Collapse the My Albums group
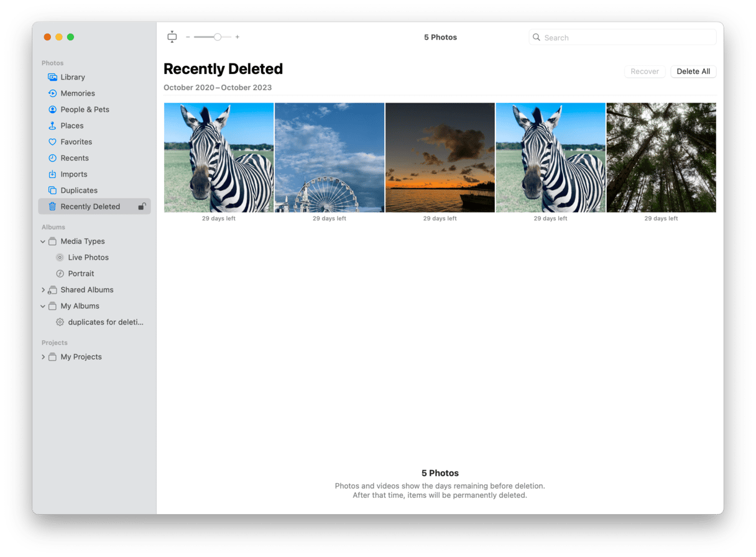756x557 pixels. 43,306
